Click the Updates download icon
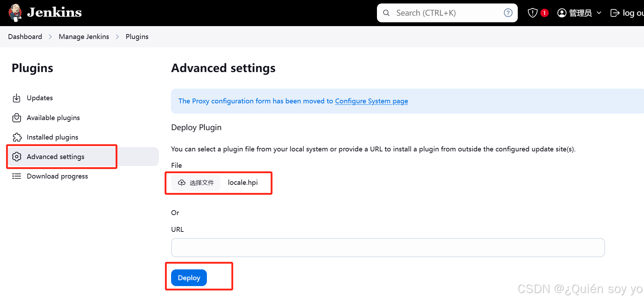 [x=16, y=98]
